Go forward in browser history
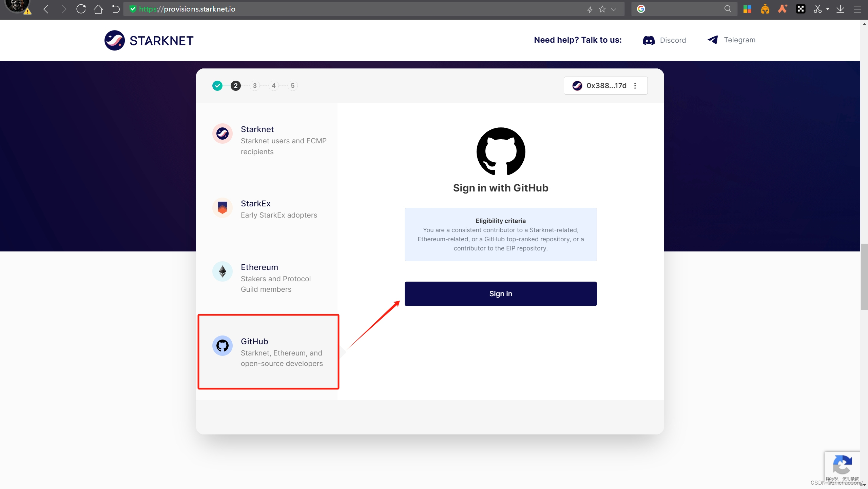This screenshot has width=868, height=489. coord(63,9)
